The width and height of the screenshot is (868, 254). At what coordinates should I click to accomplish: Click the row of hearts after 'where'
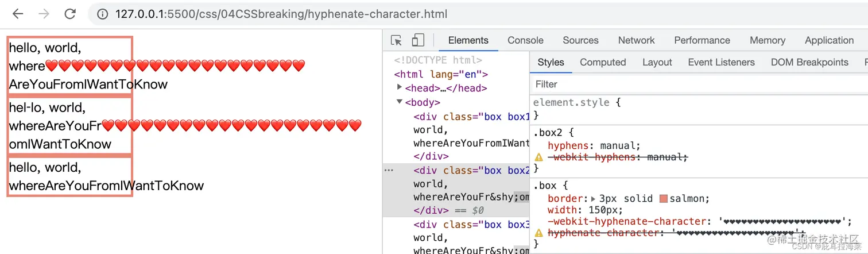175,66
